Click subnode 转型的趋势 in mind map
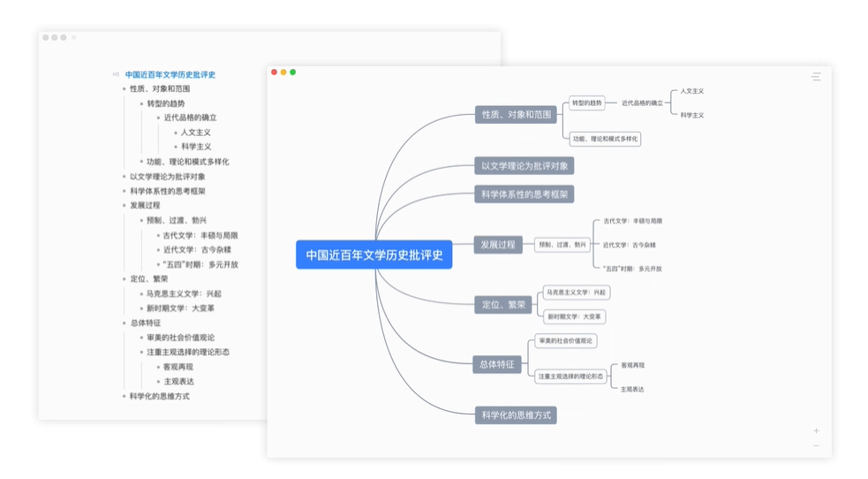The width and height of the screenshot is (868, 479). 587,103
